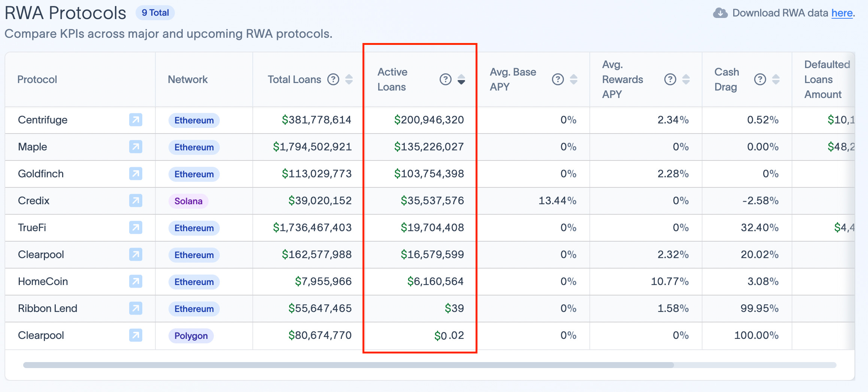Show Active Loans help tooltip icon

tap(446, 79)
